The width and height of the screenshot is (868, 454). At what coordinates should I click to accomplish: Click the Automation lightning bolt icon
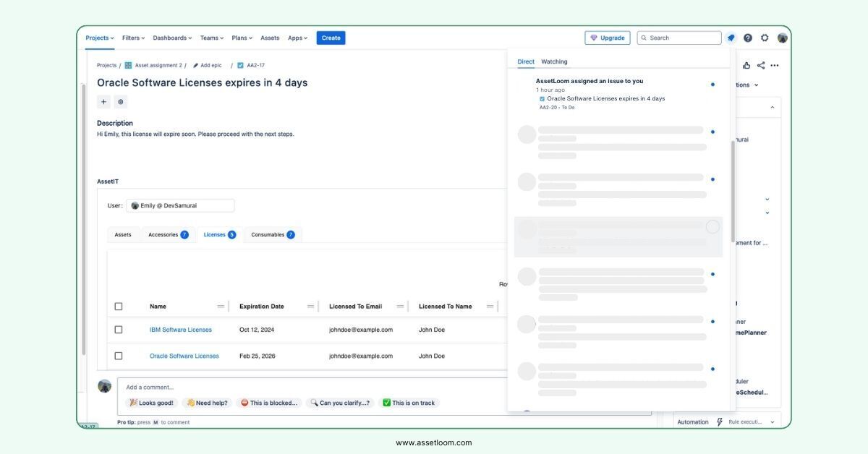(x=720, y=422)
